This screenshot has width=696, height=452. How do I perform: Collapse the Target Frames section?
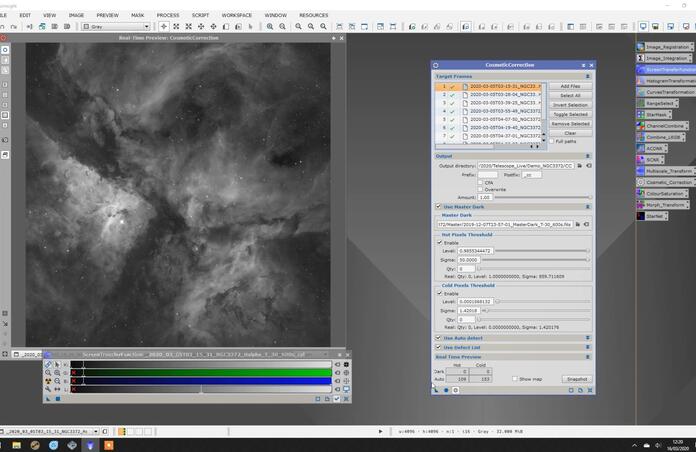tap(588, 76)
